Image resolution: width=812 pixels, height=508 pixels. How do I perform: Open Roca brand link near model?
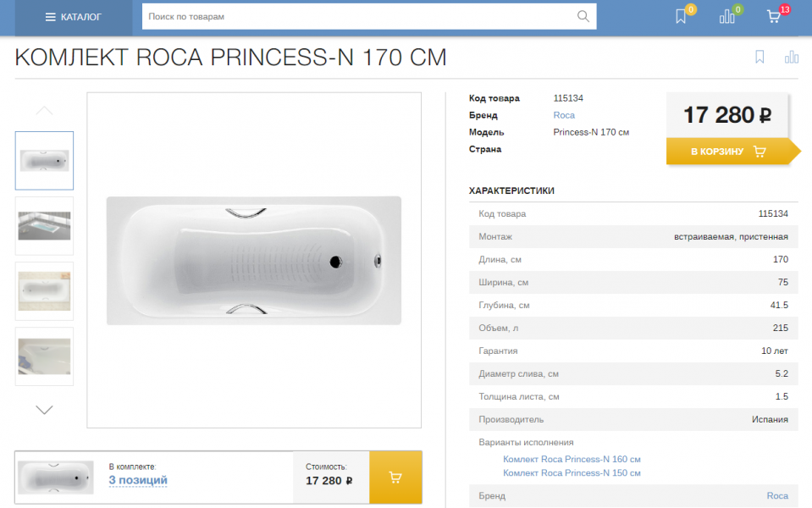tap(564, 115)
